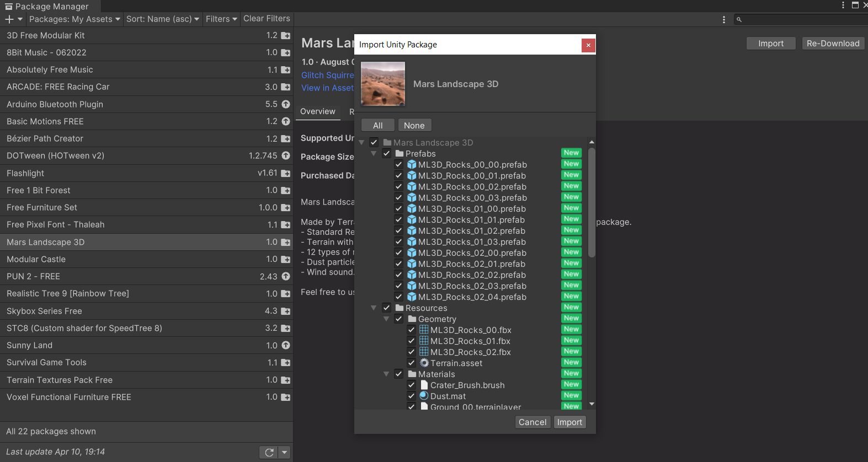Screen dimensions: 868x462
Task: Click import icon for 8Bit Music - 062022
Action: [285, 52]
